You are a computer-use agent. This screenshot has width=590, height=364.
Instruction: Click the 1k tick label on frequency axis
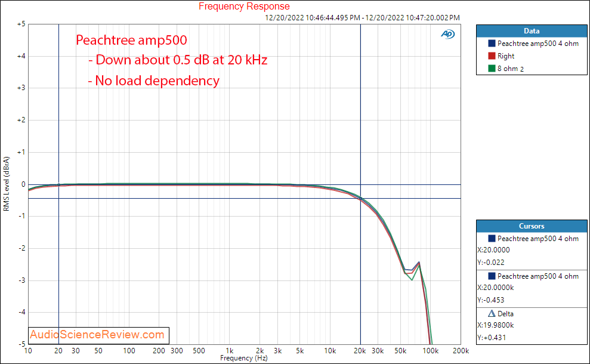[x=229, y=351]
